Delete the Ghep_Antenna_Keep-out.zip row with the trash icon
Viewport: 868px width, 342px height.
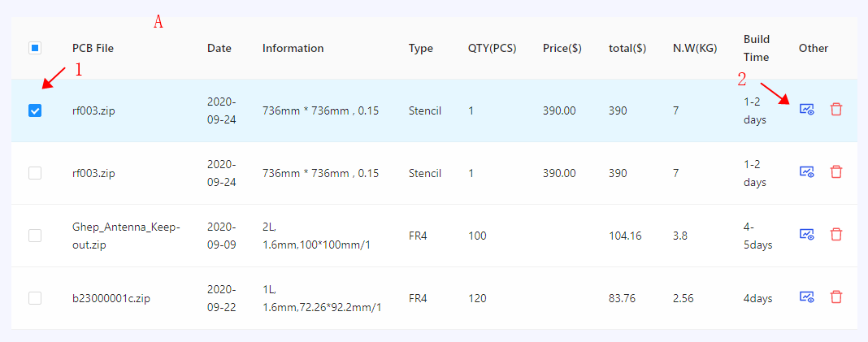click(836, 234)
